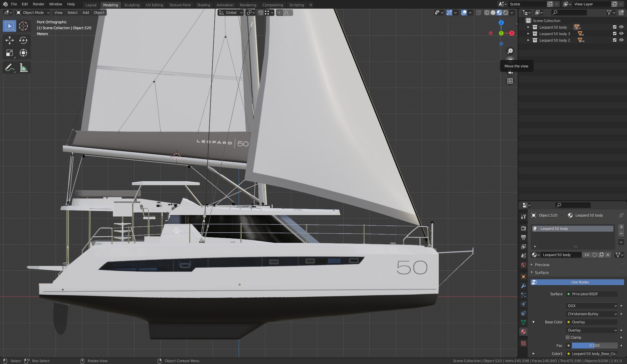Viewport: 627px width, 364px height.
Task: Open Christensen-Burley subsurface method dropdown
Action: 592,314
